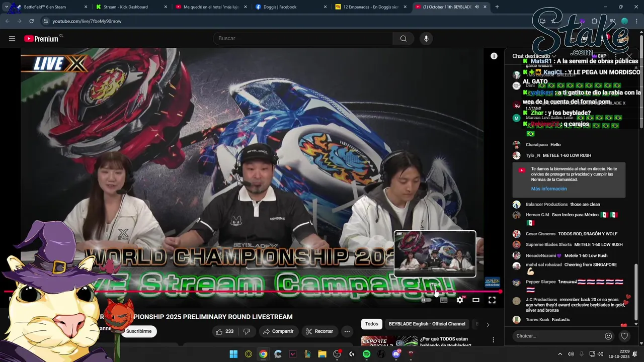Open Windows Start menu
The width and height of the screenshot is (644, 362).
pos(233,354)
